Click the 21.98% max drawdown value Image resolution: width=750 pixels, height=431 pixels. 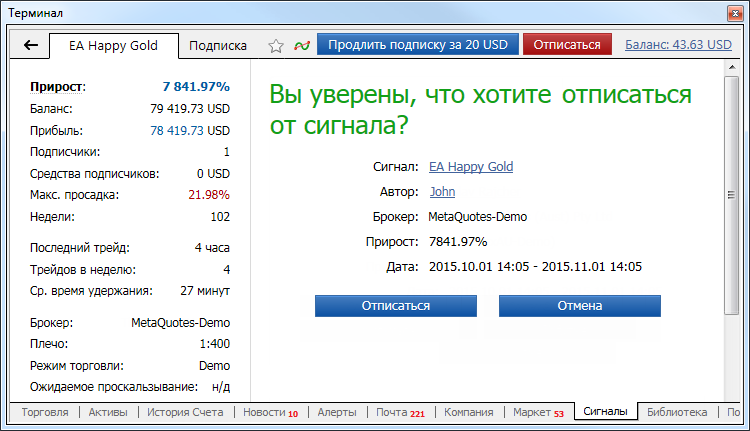click(209, 195)
